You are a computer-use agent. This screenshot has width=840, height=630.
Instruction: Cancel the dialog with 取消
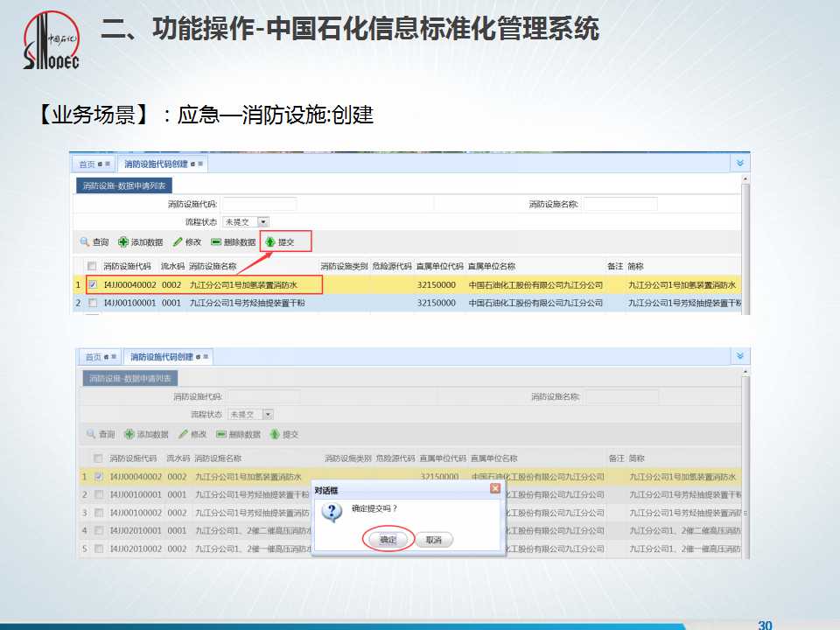[x=434, y=540]
